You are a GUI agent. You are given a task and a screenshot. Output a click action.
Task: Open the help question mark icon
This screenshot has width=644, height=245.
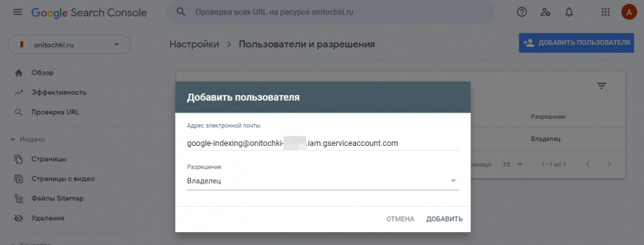[x=521, y=12]
